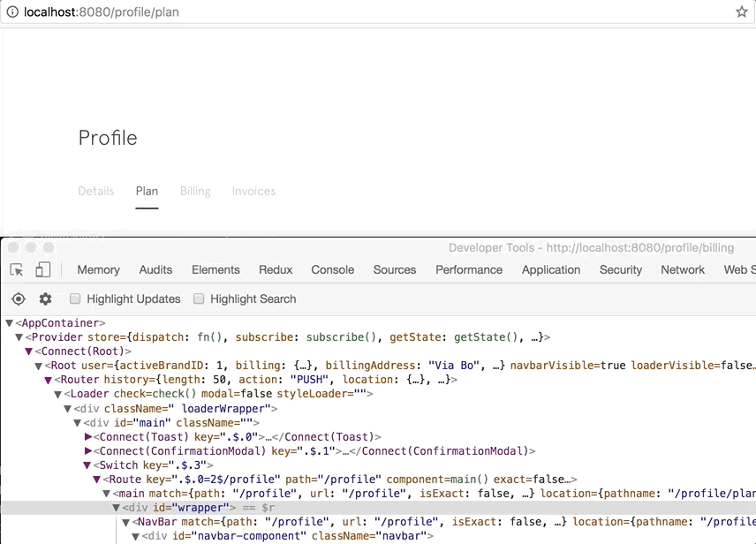Open the Network tab

pyautogui.click(x=683, y=269)
